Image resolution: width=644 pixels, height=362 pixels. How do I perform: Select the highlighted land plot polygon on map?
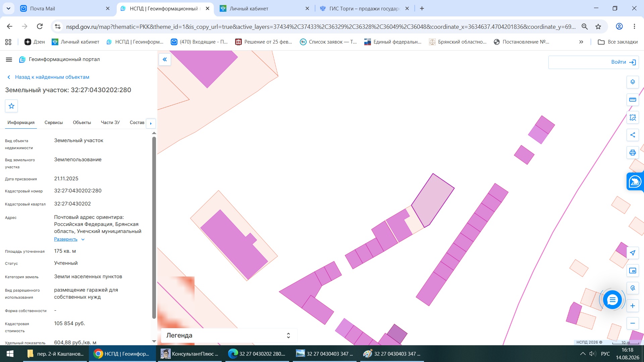click(x=433, y=200)
